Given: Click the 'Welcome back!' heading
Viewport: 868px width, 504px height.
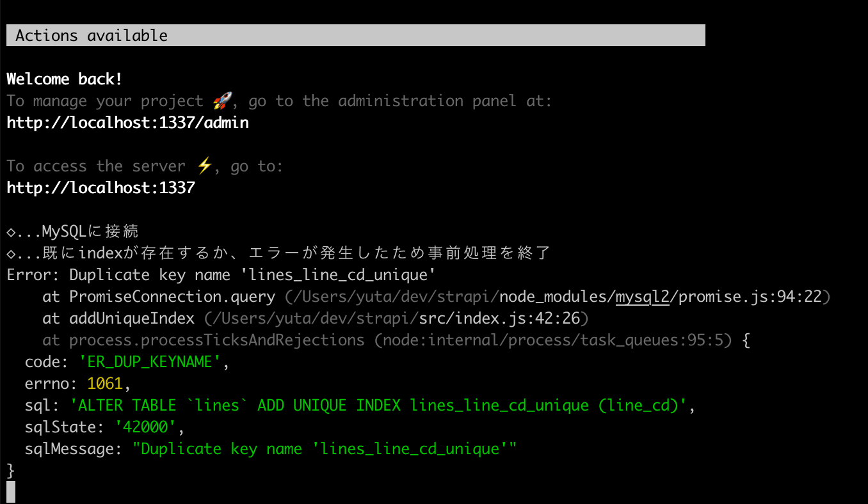Looking at the screenshot, I should point(65,79).
